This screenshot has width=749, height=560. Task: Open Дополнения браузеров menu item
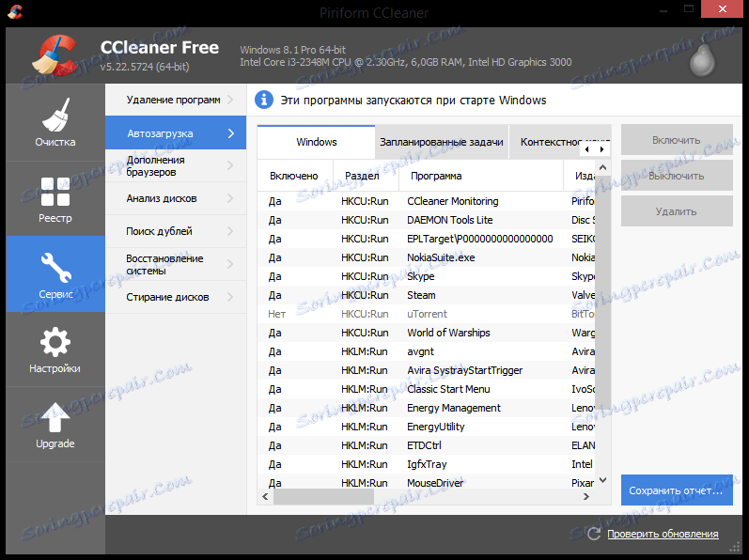tap(176, 165)
